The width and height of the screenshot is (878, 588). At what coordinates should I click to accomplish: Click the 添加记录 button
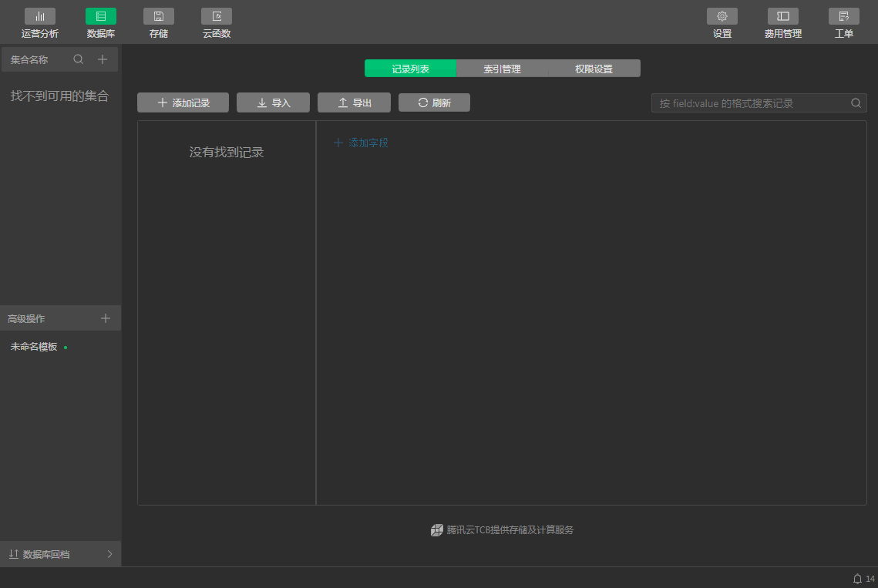tap(183, 102)
